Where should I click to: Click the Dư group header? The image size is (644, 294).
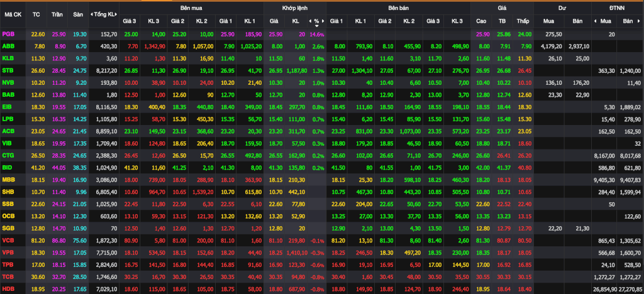(x=562, y=8)
